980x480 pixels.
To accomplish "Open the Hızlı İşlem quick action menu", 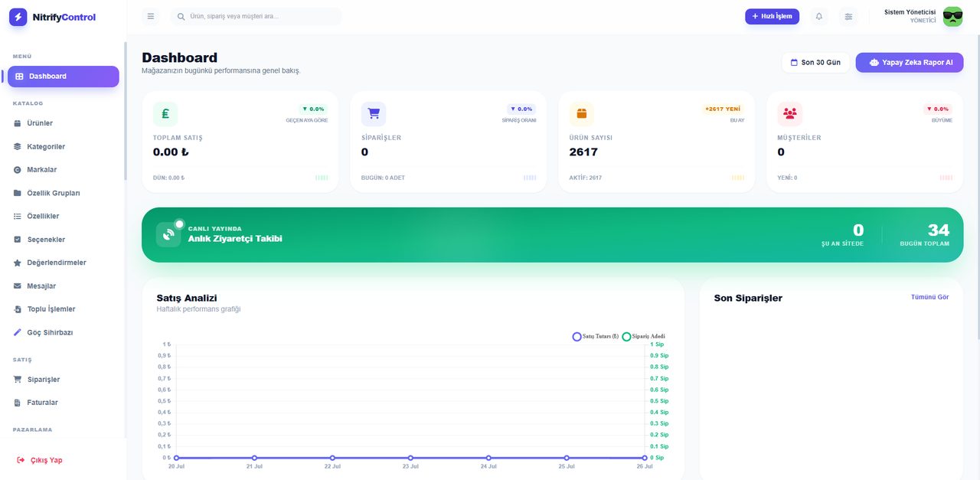I will 772,16.
